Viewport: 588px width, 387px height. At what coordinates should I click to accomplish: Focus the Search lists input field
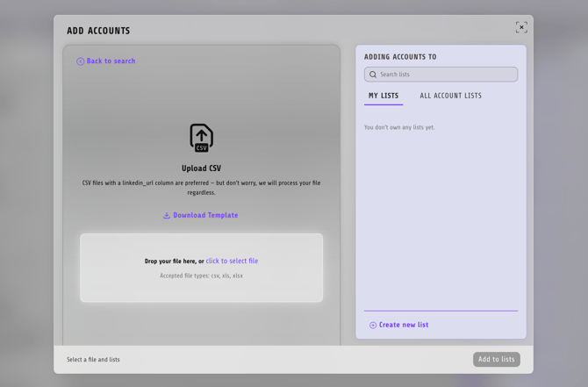tap(441, 75)
